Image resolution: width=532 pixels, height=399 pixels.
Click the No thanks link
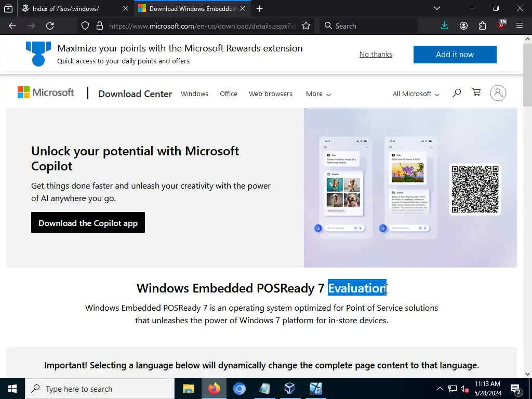tap(376, 54)
